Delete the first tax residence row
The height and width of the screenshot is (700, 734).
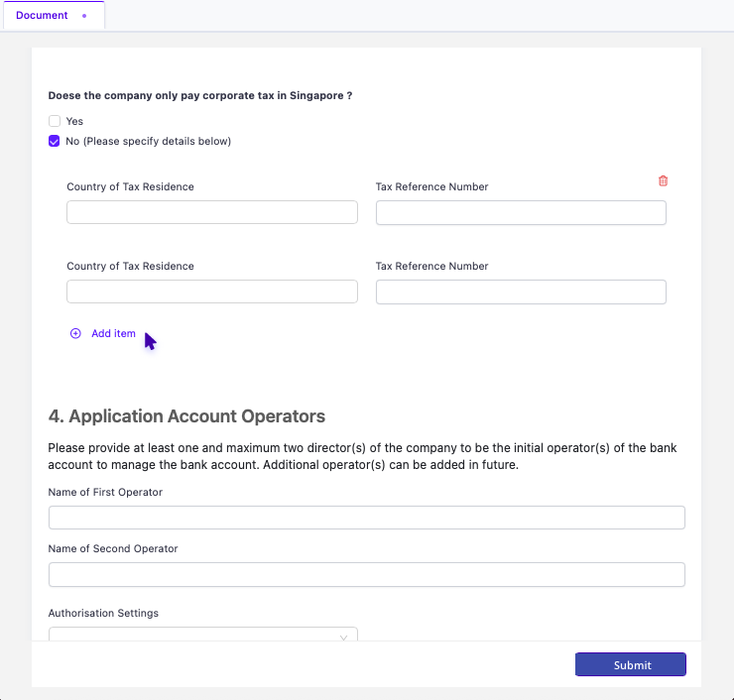(664, 180)
